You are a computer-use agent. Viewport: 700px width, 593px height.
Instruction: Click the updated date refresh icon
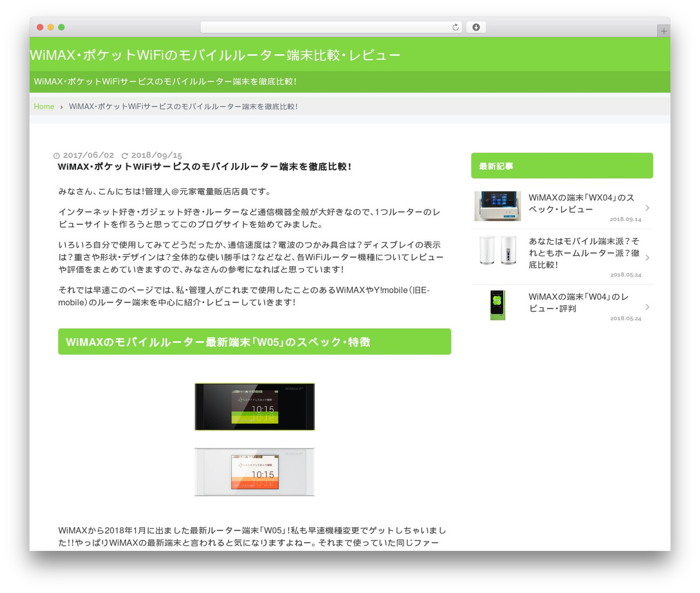point(125,156)
